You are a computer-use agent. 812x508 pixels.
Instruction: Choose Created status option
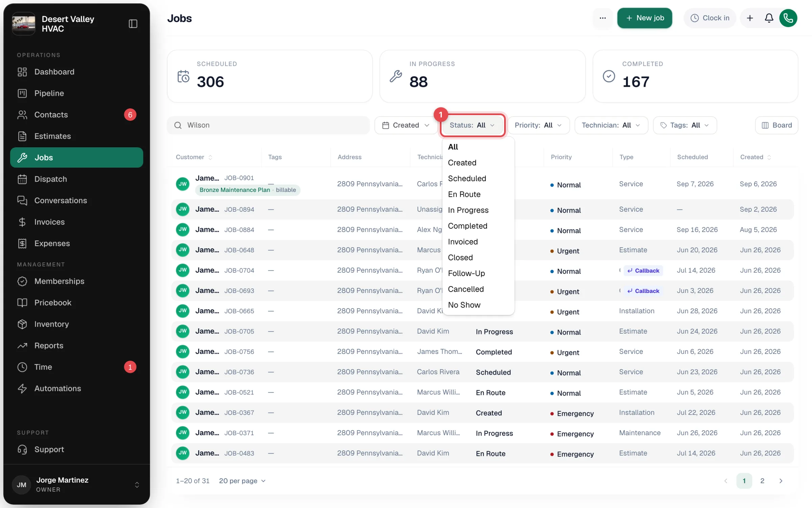click(478, 163)
